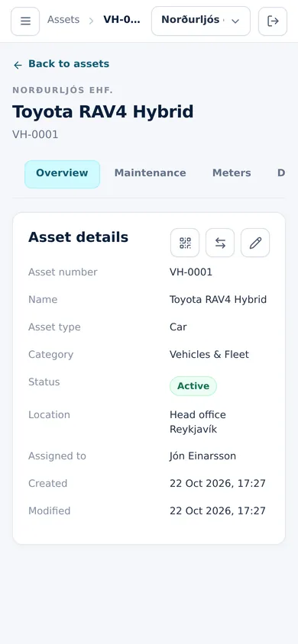
Task: Open the Norðurljós organization dropdown
Action: (x=201, y=21)
